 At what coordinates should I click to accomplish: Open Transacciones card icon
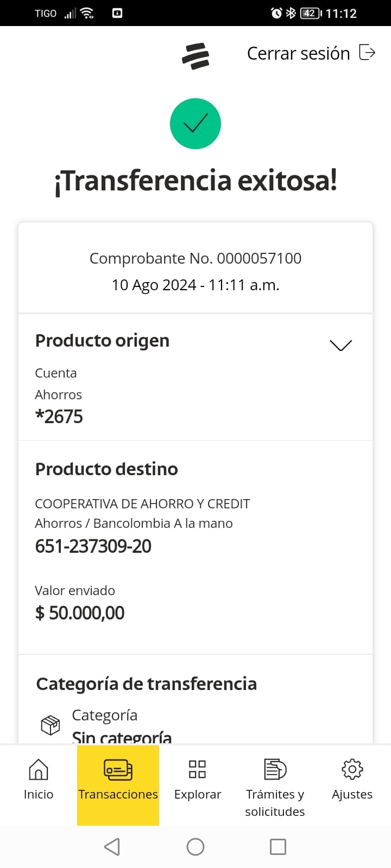[x=118, y=769]
